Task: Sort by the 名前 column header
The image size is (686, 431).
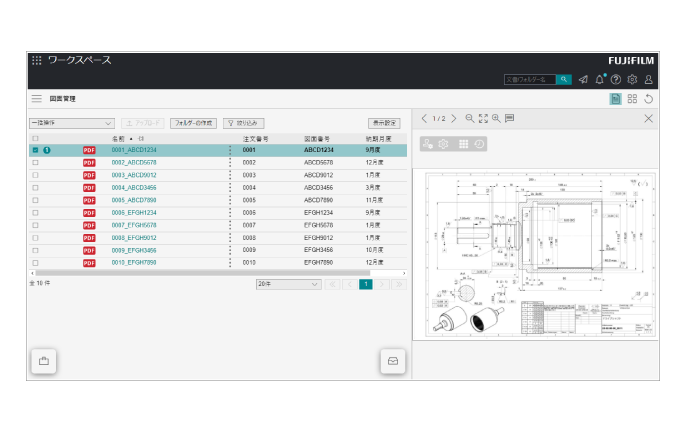Action: (x=118, y=138)
